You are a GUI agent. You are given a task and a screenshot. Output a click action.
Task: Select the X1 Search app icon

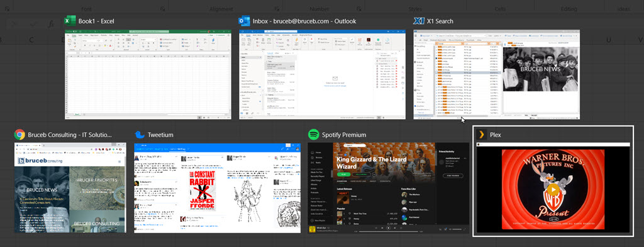point(419,21)
